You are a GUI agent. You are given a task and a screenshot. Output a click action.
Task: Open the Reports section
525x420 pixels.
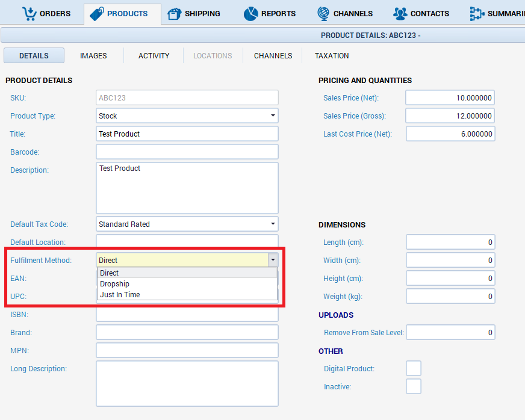[270, 14]
